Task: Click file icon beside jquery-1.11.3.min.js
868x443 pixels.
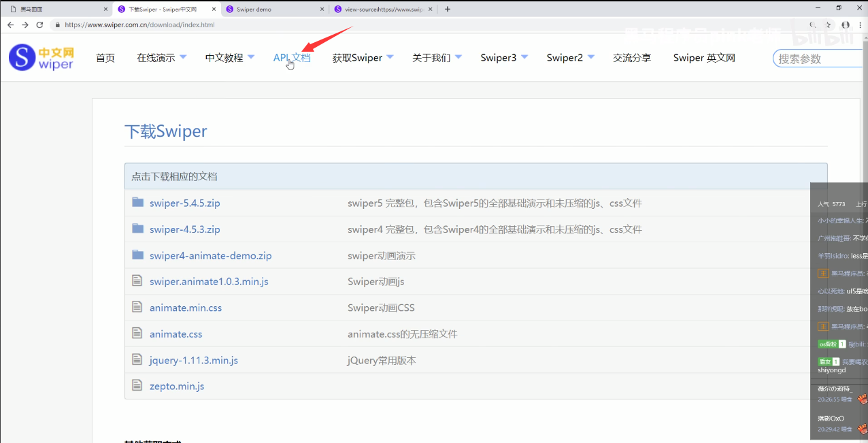Action: pos(137,359)
